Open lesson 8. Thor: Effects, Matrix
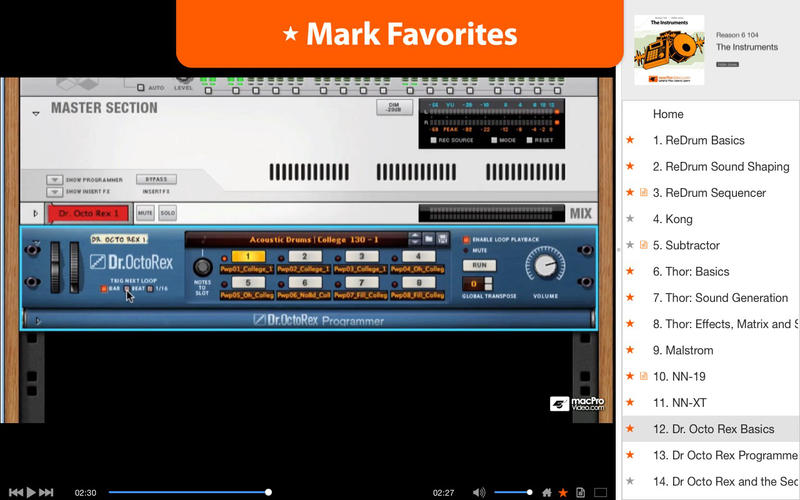 tap(725, 324)
